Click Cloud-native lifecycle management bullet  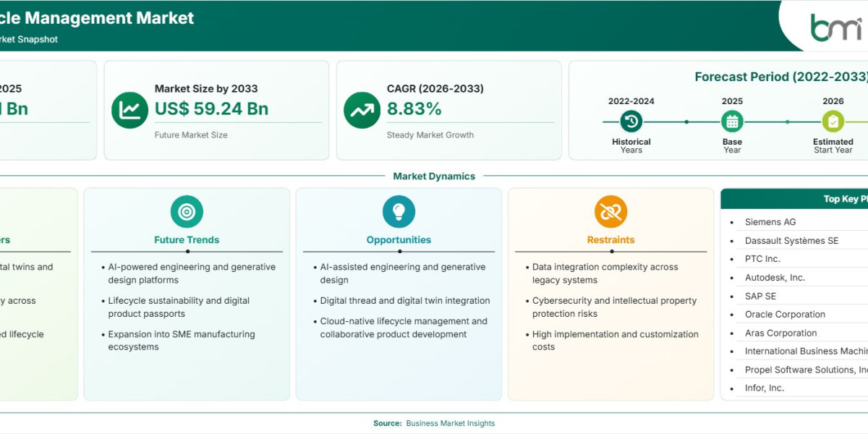(x=404, y=328)
